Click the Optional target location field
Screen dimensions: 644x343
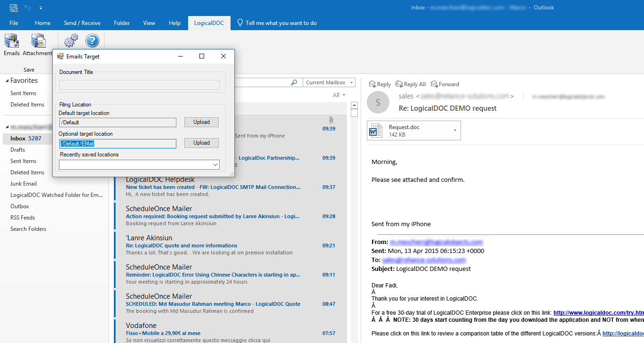click(x=117, y=143)
